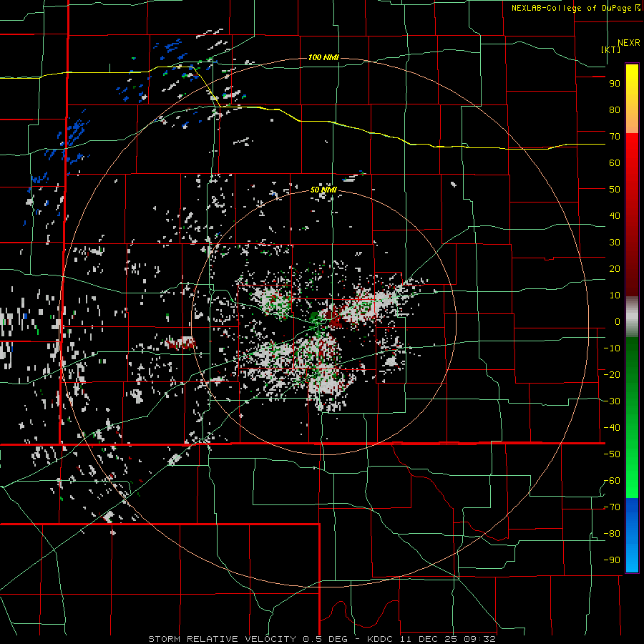Click the 100 NMI range ring label
This screenshot has width=644, height=644.
pyautogui.click(x=323, y=57)
